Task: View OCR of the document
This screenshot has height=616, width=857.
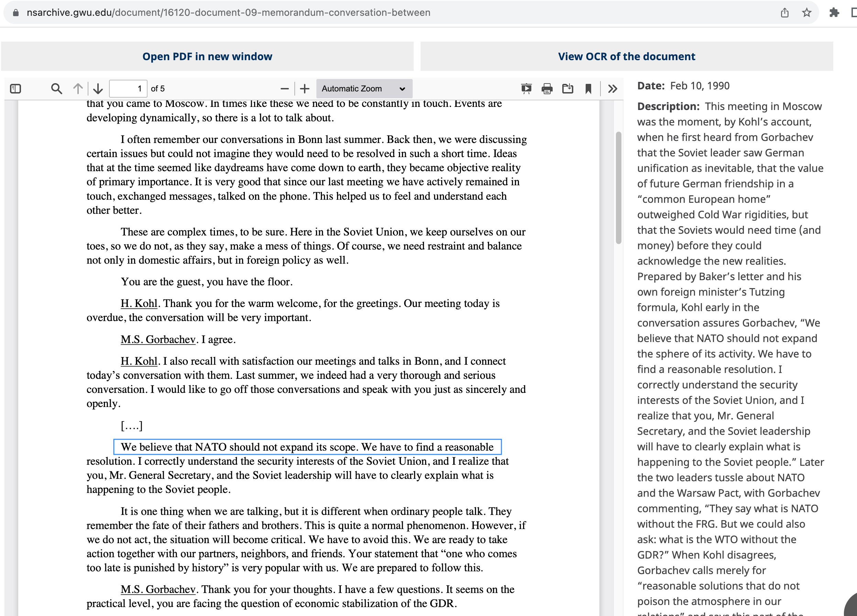Action: (x=627, y=56)
